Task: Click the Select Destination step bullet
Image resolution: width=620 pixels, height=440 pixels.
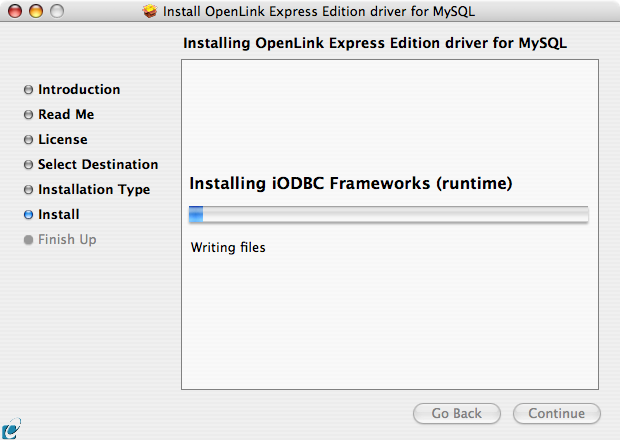Action: pyautogui.click(x=28, y=164)
